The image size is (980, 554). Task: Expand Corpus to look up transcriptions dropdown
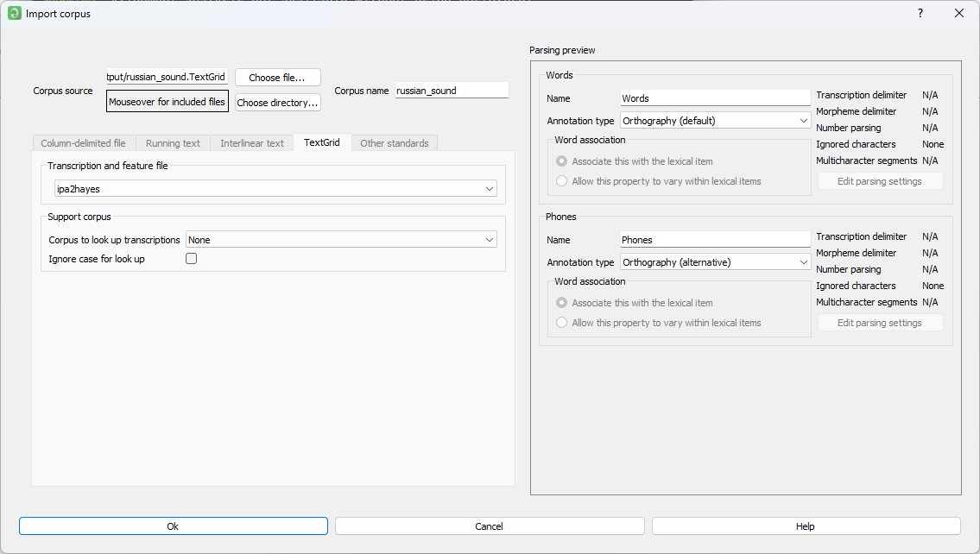pos(341,240)
